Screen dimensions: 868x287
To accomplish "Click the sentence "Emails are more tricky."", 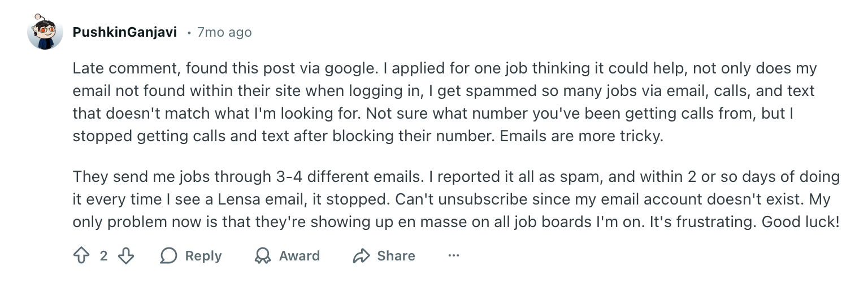I will click(581, 136).
